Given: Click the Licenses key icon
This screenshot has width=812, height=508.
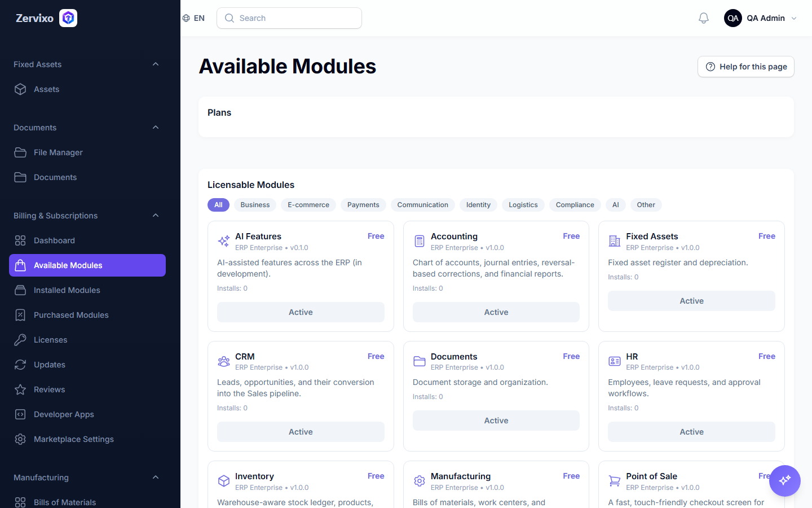Looking at the screenshot, I should point(20,340).
